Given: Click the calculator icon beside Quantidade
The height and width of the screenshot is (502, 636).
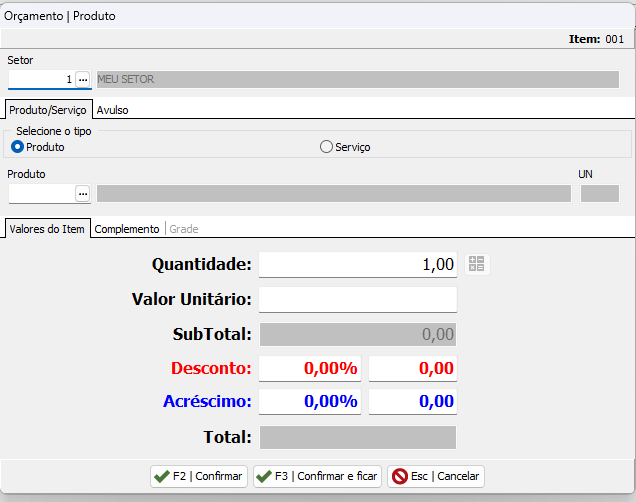Looking at the screenshot, I should click(x=477, y=264).
